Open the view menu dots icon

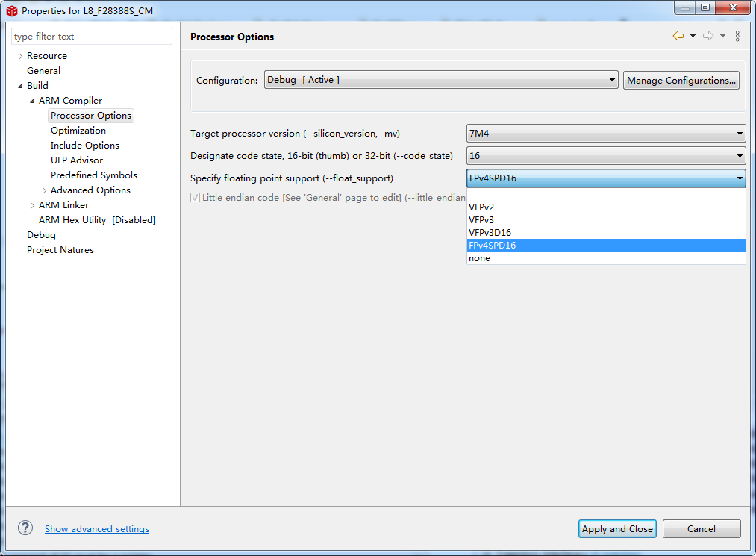click(737, 36)
